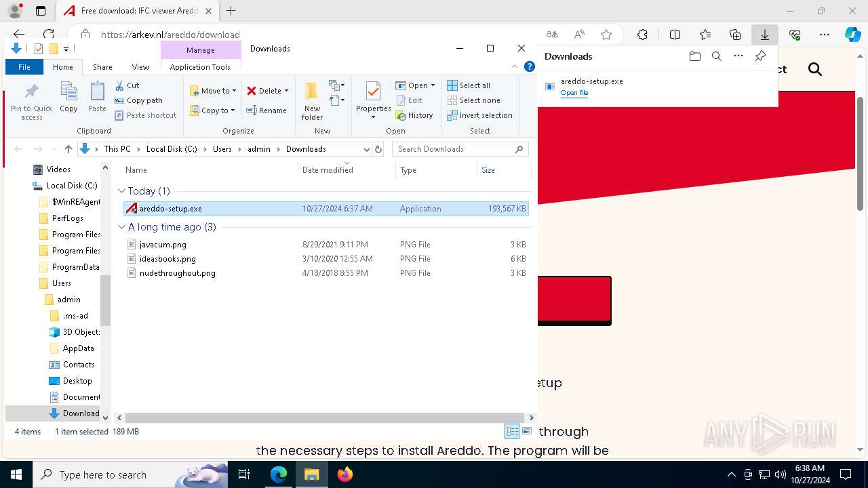Select nudethroughout.png file
868x488 pixels.
(177, 273)
